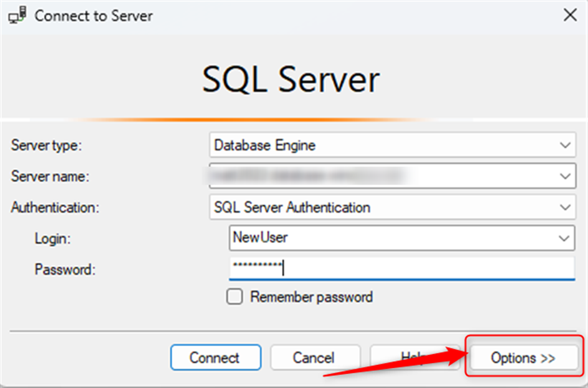The width and height of the screenshot is (588, 388).
Task: Click the Server name label
Action: pos(50,176)
